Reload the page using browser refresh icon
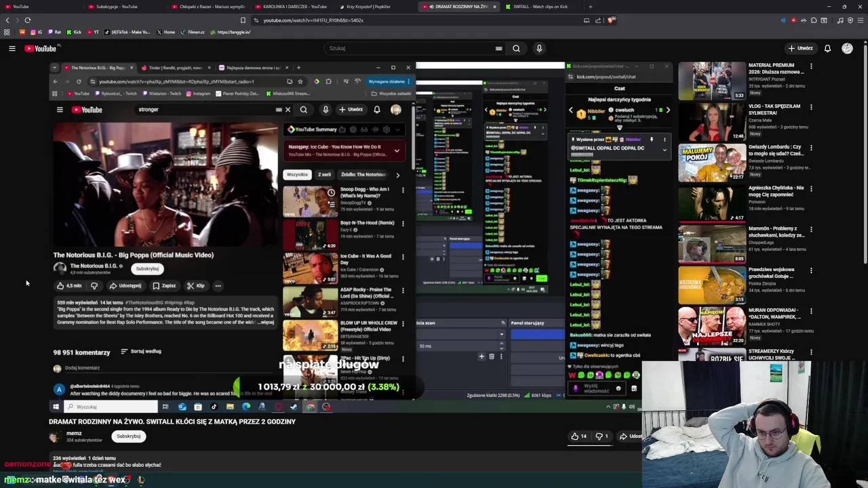 click(28, 20)
